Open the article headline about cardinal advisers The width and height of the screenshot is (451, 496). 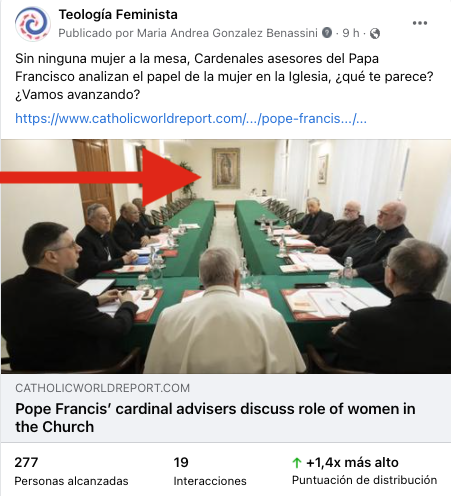click(x=215, y=418)
